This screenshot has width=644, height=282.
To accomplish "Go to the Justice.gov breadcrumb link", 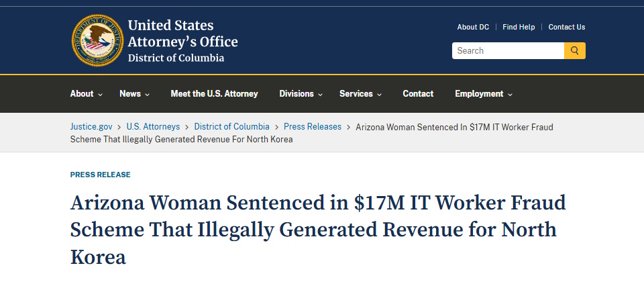I will pyautogui.click(x=91, y=127).
